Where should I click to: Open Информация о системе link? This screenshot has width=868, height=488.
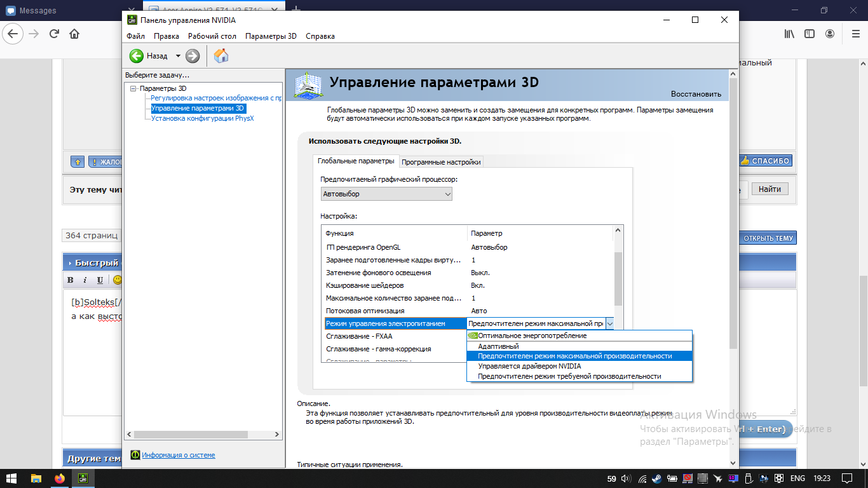click(179, 455)
